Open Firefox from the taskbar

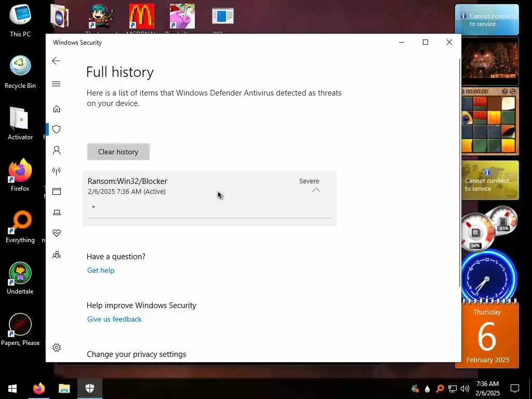38,389
